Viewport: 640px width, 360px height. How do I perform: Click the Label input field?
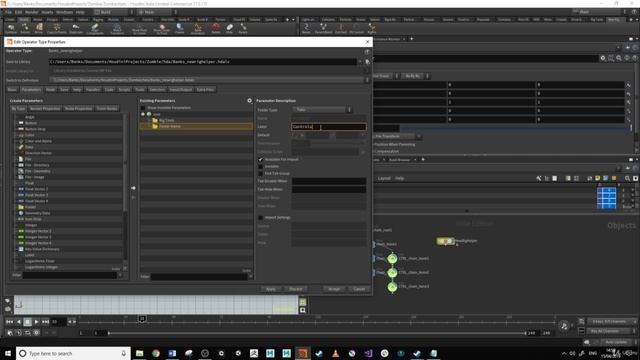[329, 127]
